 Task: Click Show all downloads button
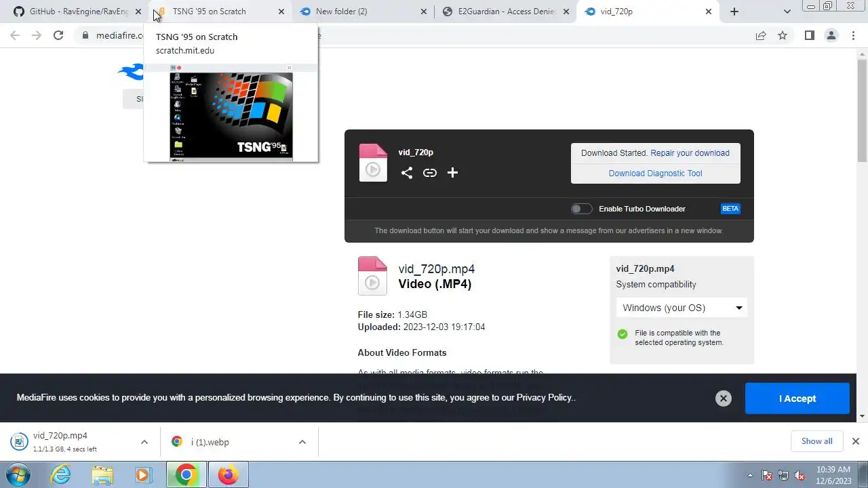816,441
